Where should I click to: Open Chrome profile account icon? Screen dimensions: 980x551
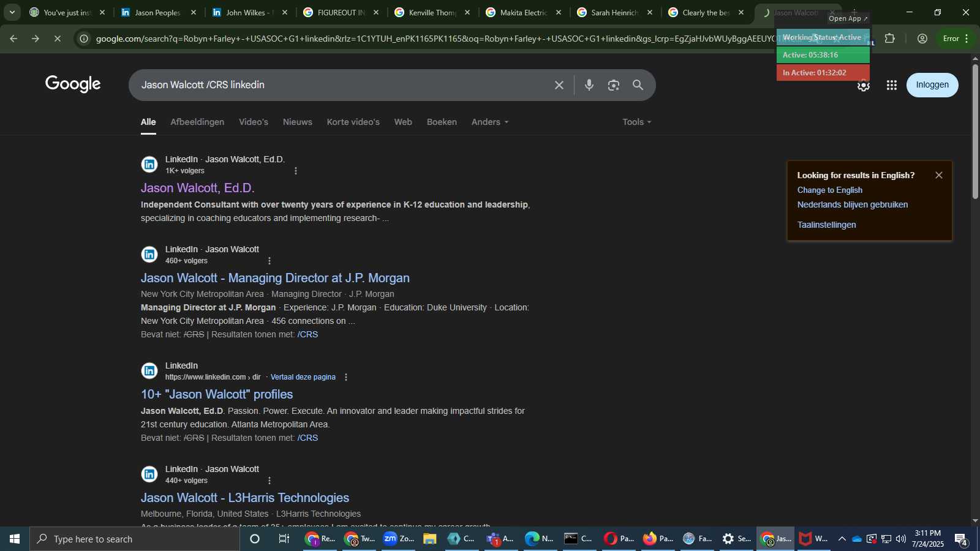922,39
